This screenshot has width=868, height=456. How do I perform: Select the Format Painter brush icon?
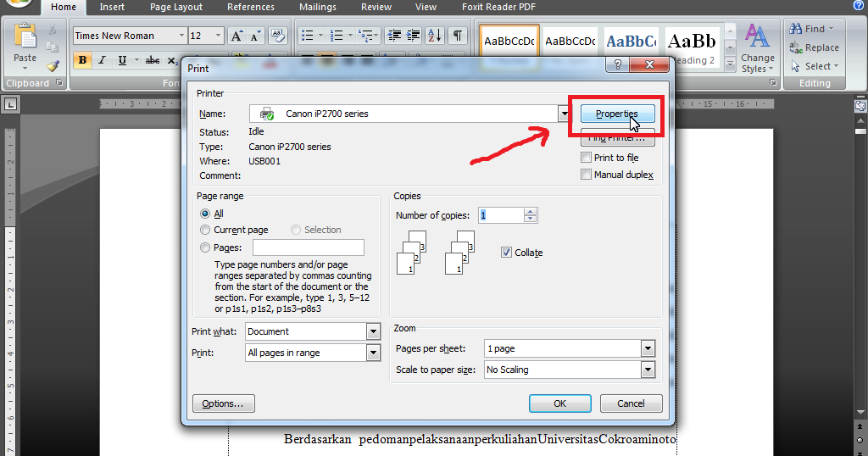point(53,66)
